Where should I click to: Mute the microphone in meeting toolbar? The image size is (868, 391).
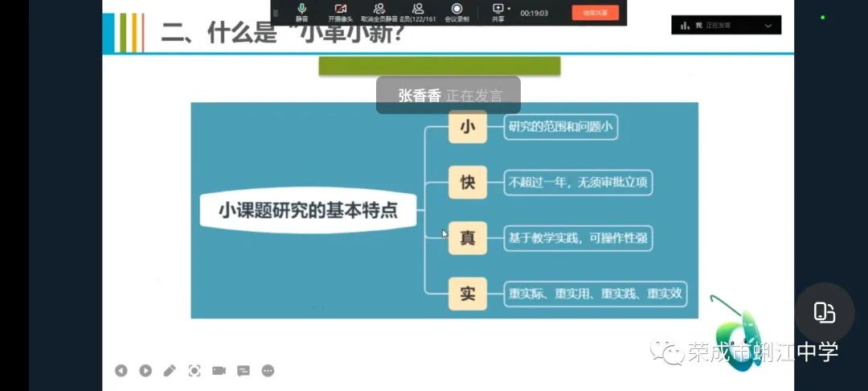(301, 11)
